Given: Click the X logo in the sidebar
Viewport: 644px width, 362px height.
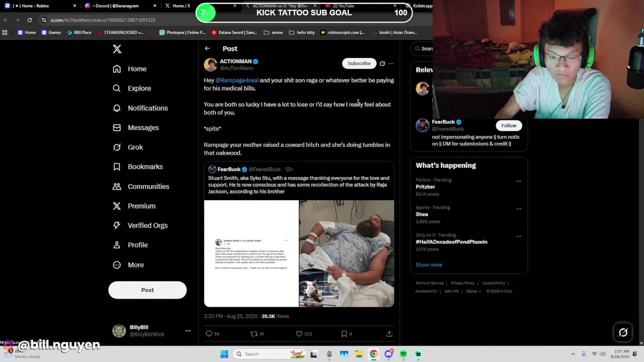Looking at the screenshot, I should pyautogui.click(x=117, y=49).
